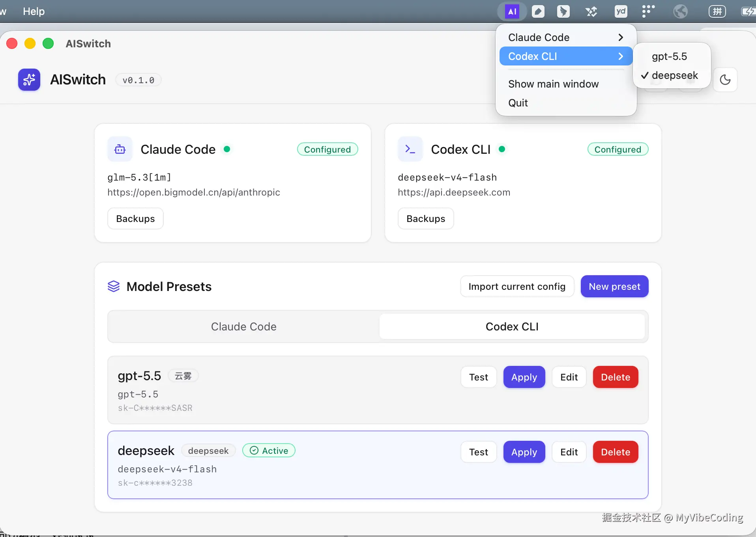Image resolution: width=756 pixels, height=537 pixels.
Task: Click the deepseek-v4-flash text on Codex CLI card
Action: tap(447, 177)
